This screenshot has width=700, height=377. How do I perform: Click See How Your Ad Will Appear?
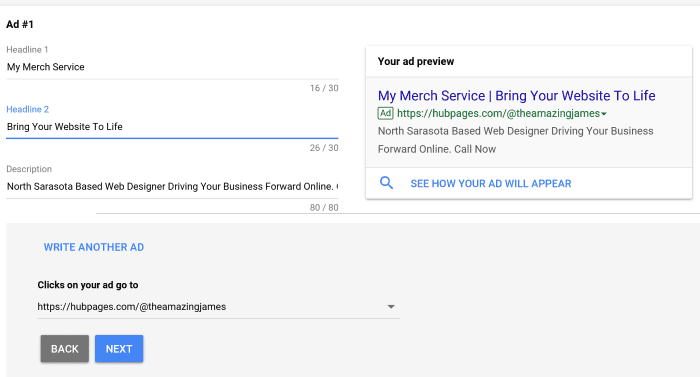[491, 184]
